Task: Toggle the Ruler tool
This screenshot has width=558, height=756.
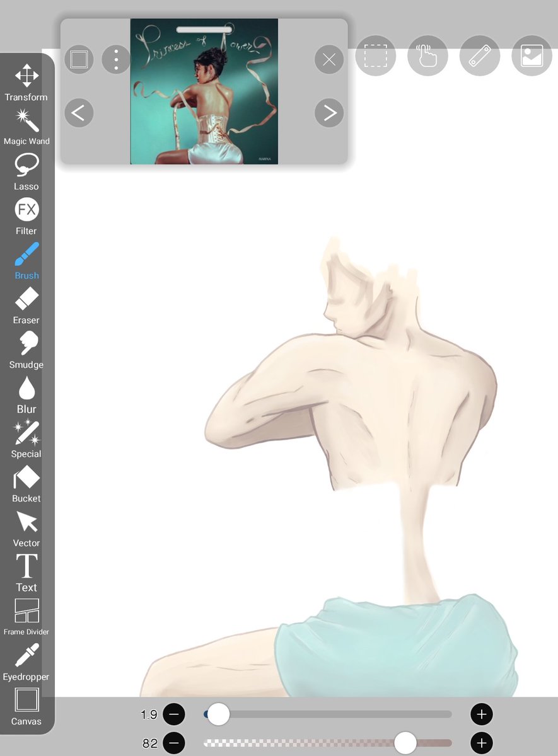Action: point(480,56)
